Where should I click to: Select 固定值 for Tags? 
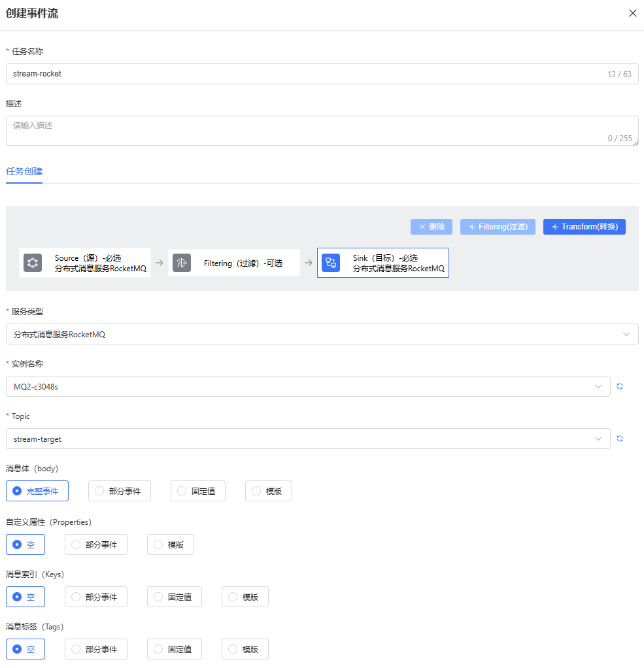tap(175, 649)
